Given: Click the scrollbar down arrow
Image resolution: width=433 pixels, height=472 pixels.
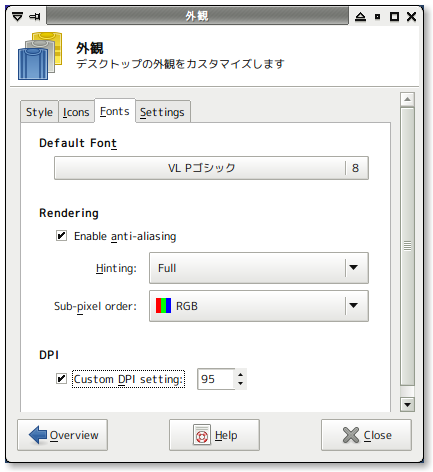Looking at the screenshot, I should (407, 405).
